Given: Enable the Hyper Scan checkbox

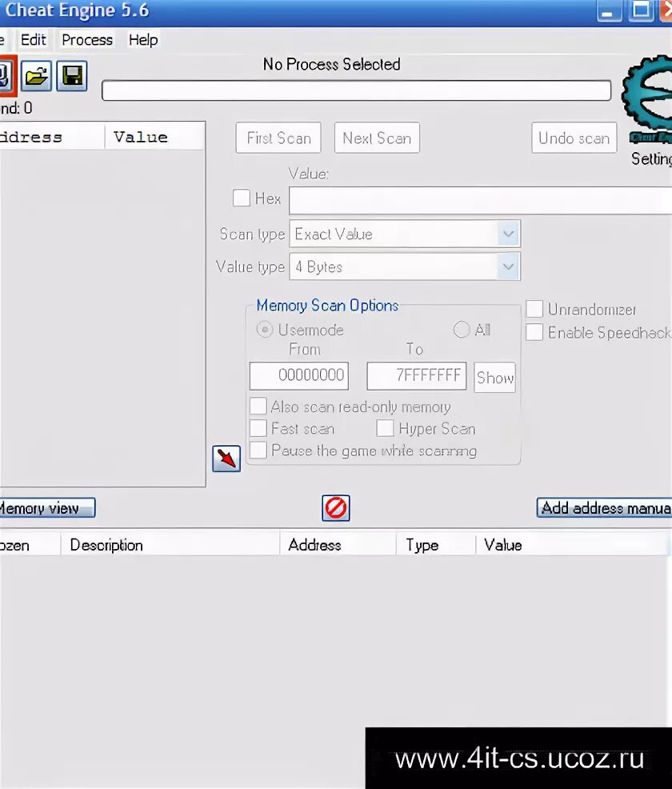Looking at the screenshot, I should tap(385, 428).
